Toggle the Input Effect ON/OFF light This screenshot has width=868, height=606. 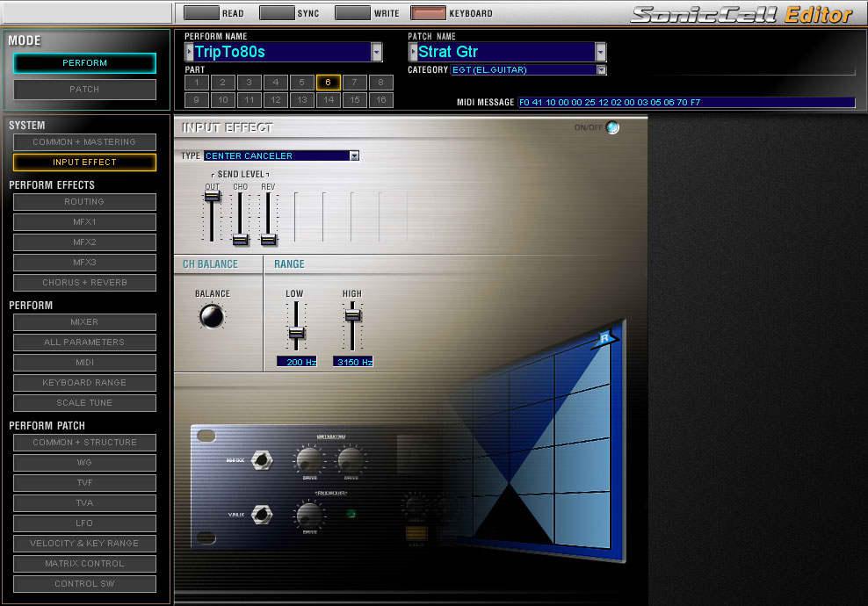pyautogui.click(x=612, y=127)
